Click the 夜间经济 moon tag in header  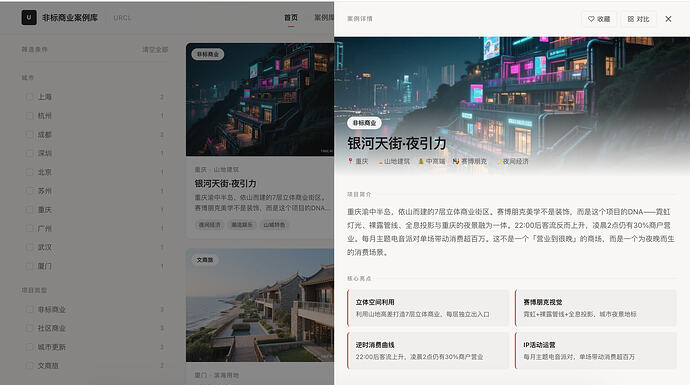[512, 161]
